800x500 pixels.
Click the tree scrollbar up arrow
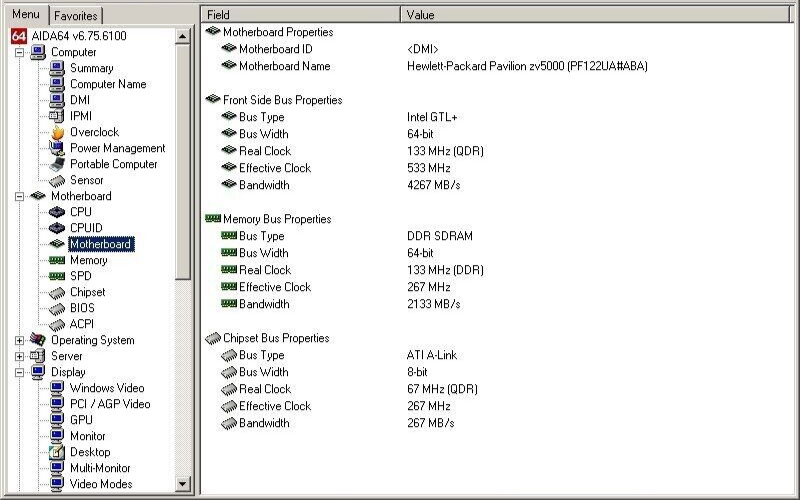[x=182, y=36]
